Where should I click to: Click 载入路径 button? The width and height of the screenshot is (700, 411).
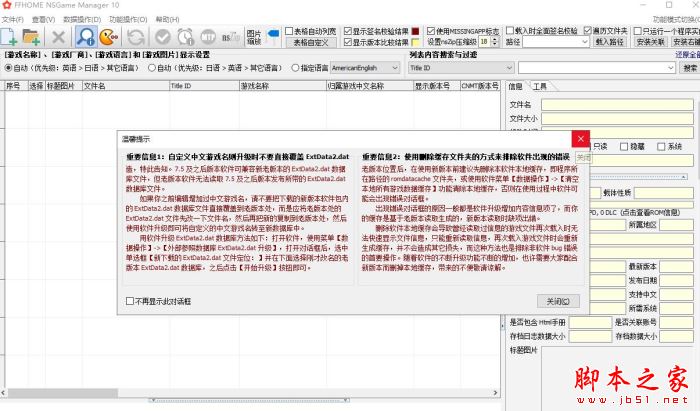[x=609, y=42]
